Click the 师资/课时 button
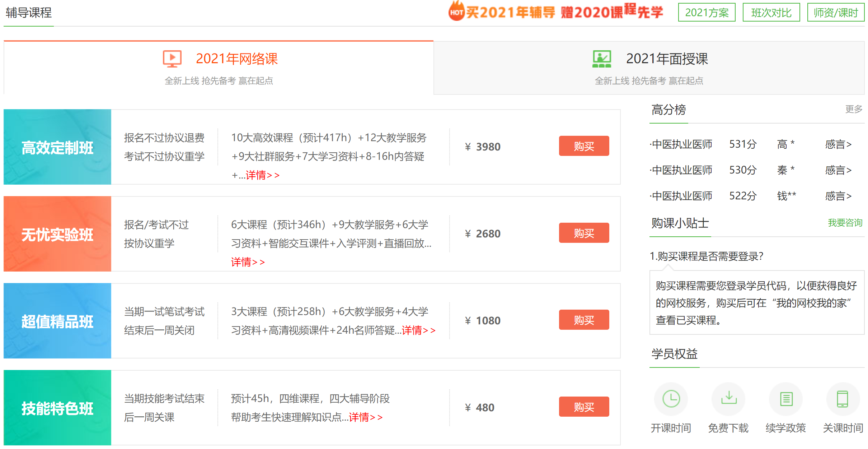This screenshot has width=868, height=449. coord(836,13)
